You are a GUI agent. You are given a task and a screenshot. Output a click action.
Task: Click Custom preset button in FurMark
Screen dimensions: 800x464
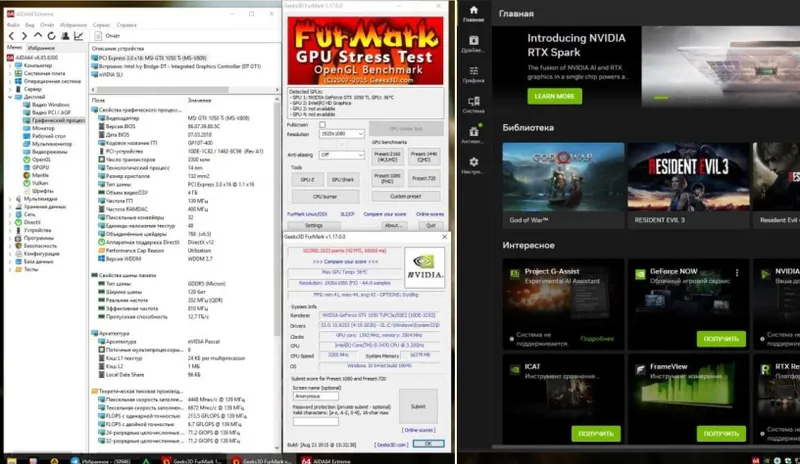pyautogui.click(x=406, y=196)
